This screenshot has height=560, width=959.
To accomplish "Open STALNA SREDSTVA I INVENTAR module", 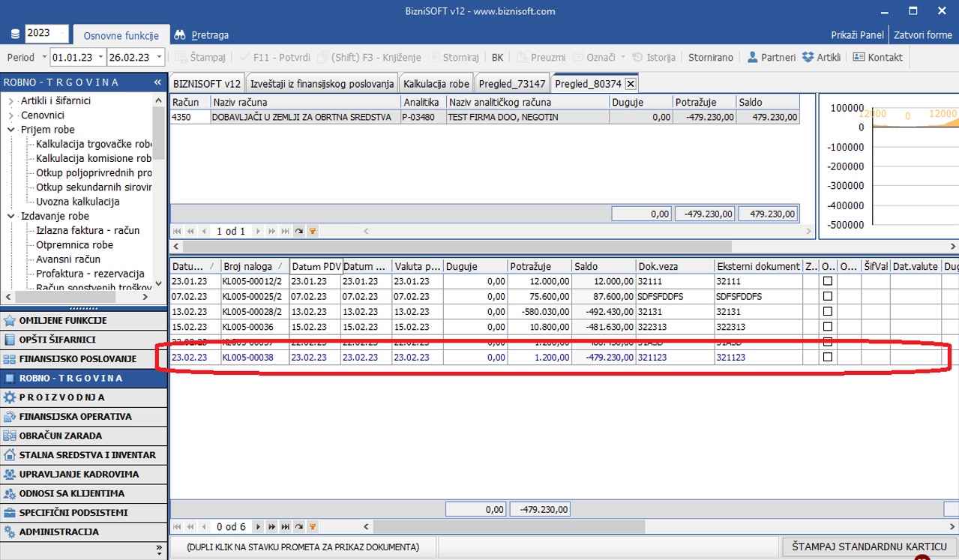I will point(83,455).
